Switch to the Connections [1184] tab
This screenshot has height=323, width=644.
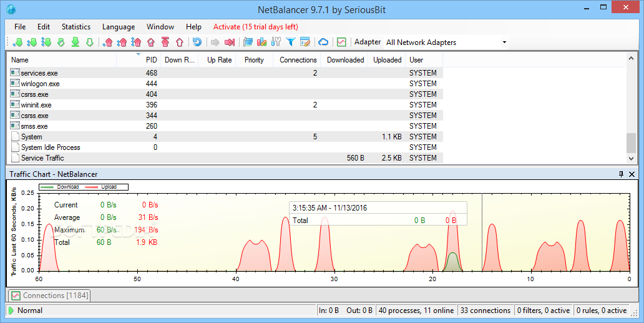pos(49,296)
